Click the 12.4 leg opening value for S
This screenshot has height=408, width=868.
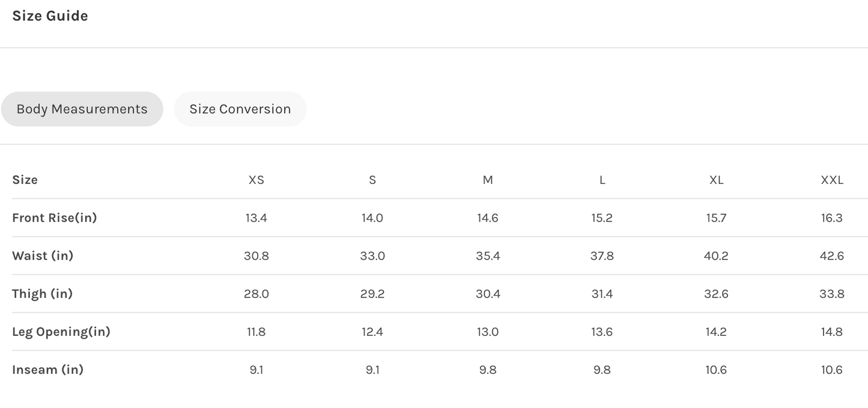372,331
